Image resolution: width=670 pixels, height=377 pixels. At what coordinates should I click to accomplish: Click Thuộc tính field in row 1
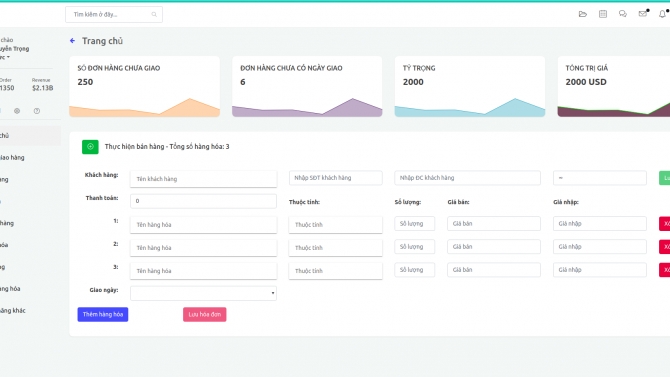335,224
